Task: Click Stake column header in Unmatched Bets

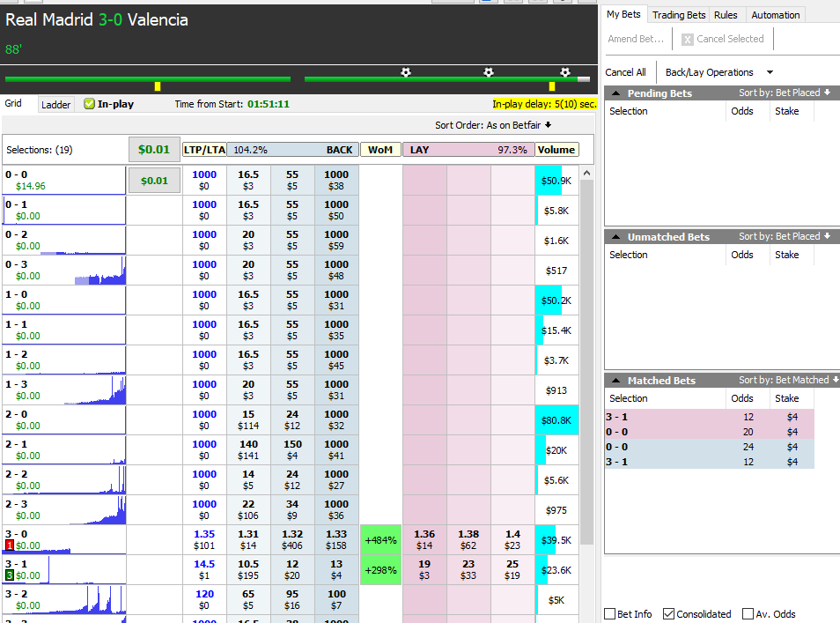Action: click(x=786, y=255)
